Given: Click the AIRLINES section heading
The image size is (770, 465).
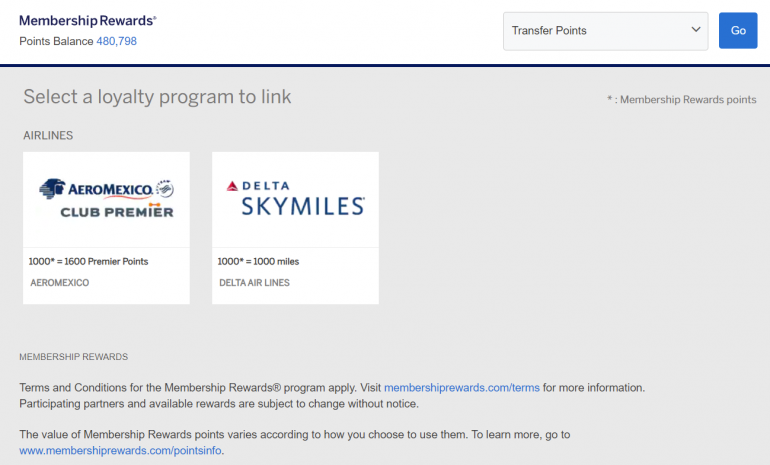Looking at the screenshot, I should 48,135.
